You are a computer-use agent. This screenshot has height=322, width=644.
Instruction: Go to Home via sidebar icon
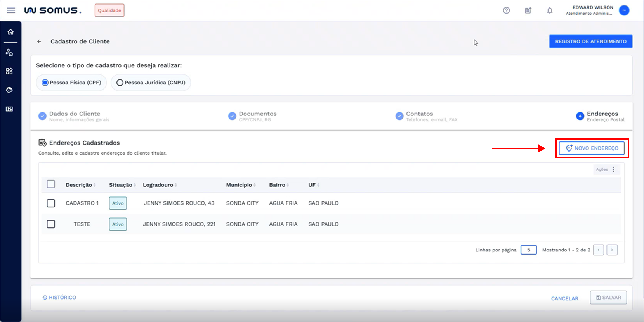10,32
